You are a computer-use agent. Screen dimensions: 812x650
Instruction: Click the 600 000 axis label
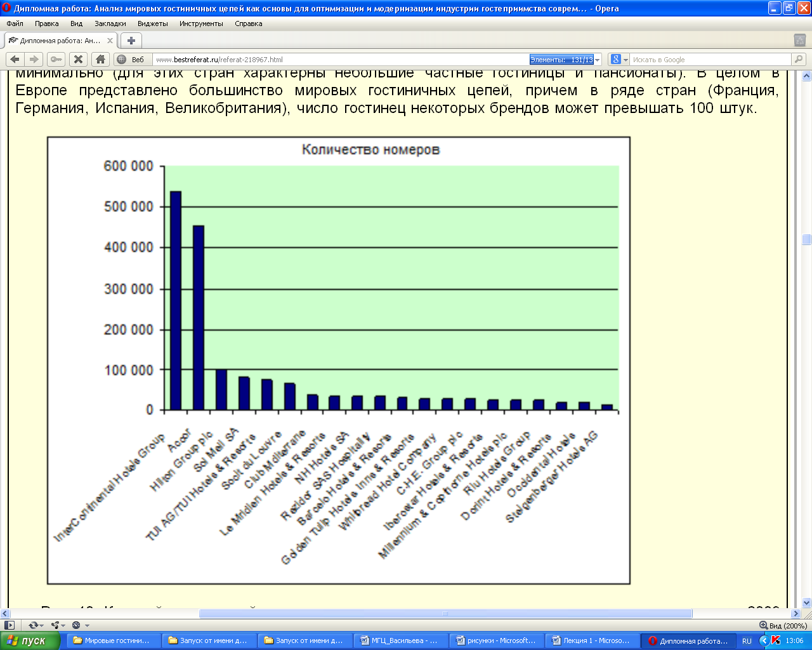pos(129,166)
